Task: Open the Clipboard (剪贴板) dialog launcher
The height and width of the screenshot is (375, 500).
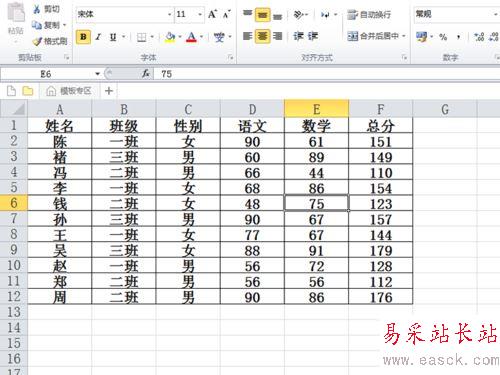Action: [x=67, y=58]
